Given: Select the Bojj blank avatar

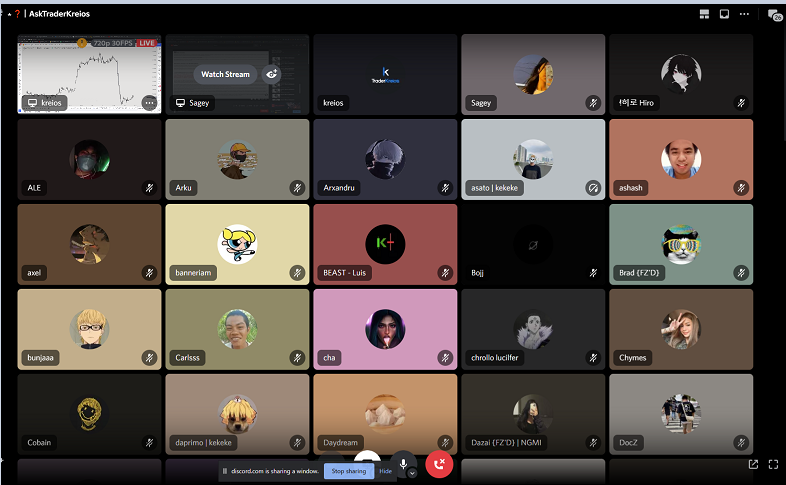Looking at the screenshot, I should pyautogui.click(x=533, y=244).
